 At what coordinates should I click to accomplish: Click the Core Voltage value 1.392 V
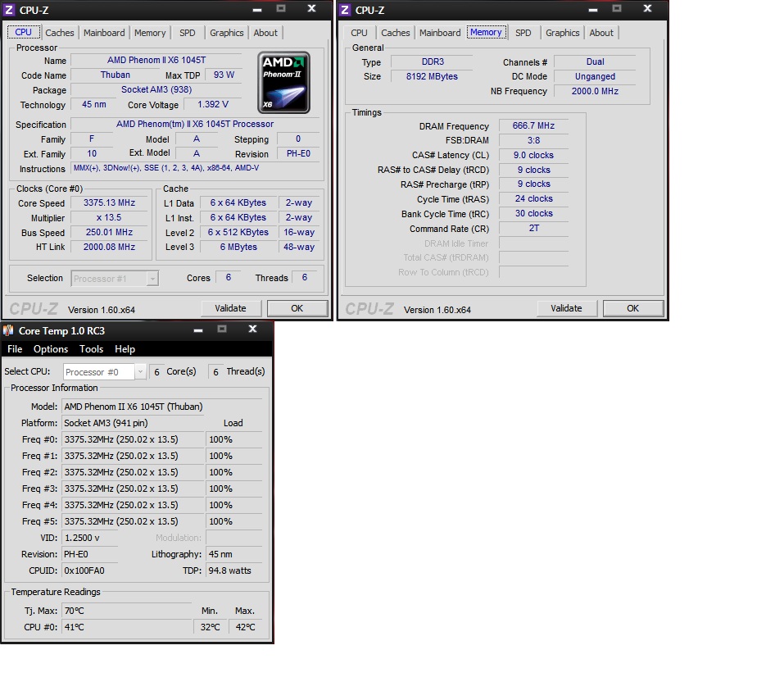(x=213, y=104)
